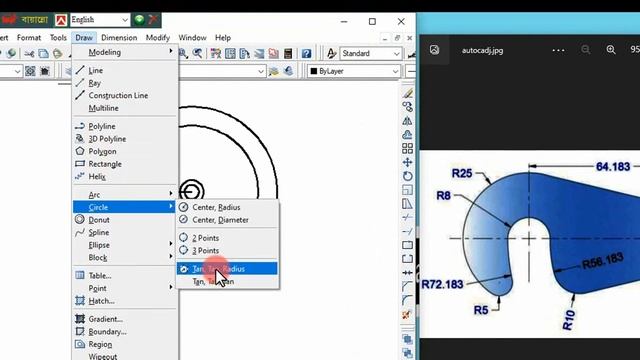This screenshot has width=640, height=360.
Task: Open the ByLayer color dropdown
Action: coord(354,71)
